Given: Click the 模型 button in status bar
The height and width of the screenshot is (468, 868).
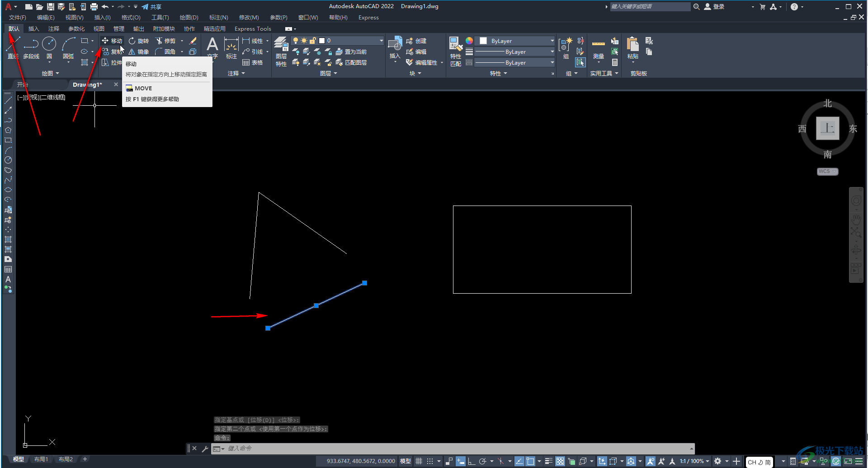Looking at the screenshot, I should pos(406,461).
